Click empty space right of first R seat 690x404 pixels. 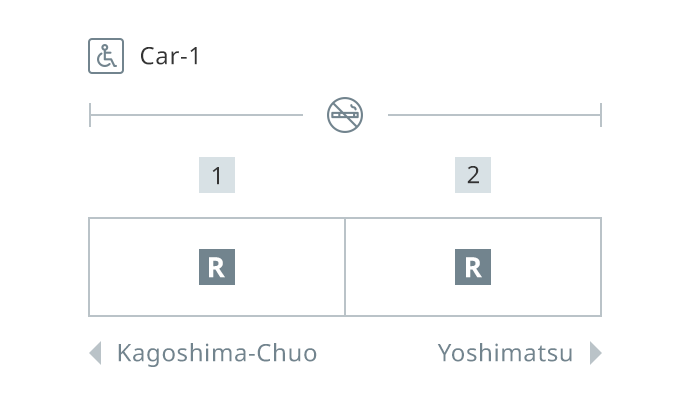point(289,267)
